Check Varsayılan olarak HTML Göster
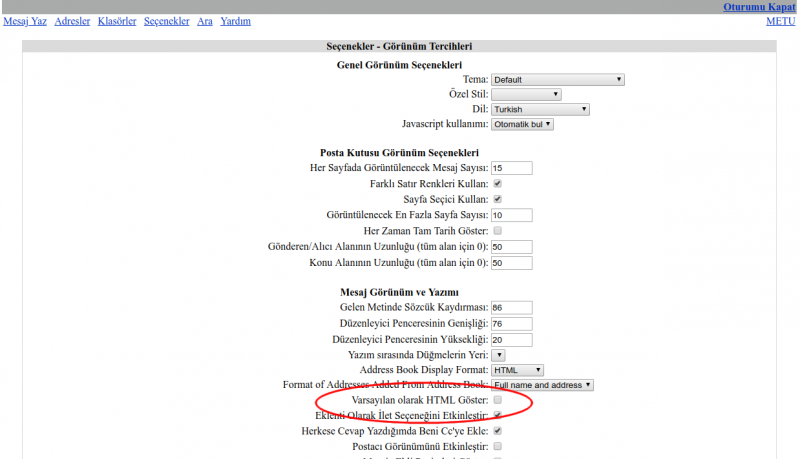The image size is (800, 459). tap(497, 400)
